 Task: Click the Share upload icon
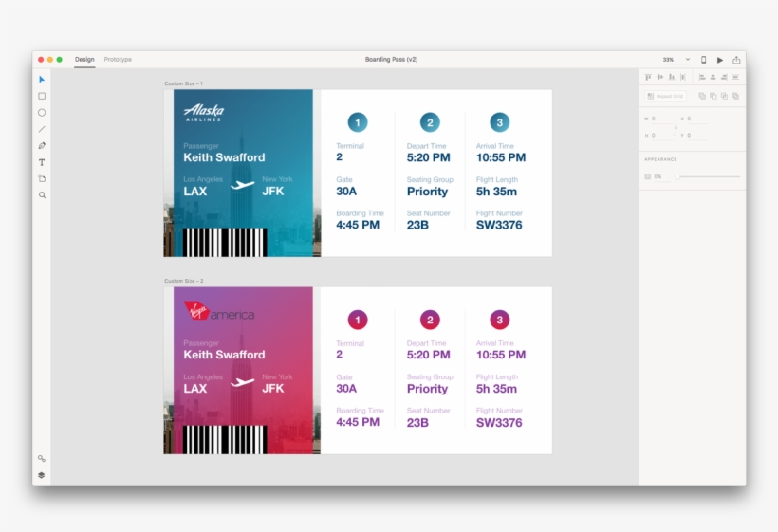[x=736, y=60]
